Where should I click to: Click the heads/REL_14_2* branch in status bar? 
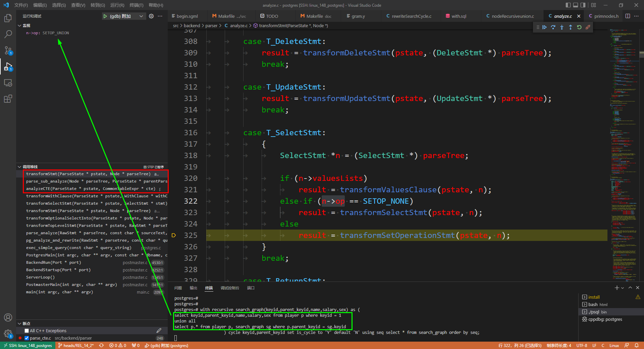click(x=76, y=345)
